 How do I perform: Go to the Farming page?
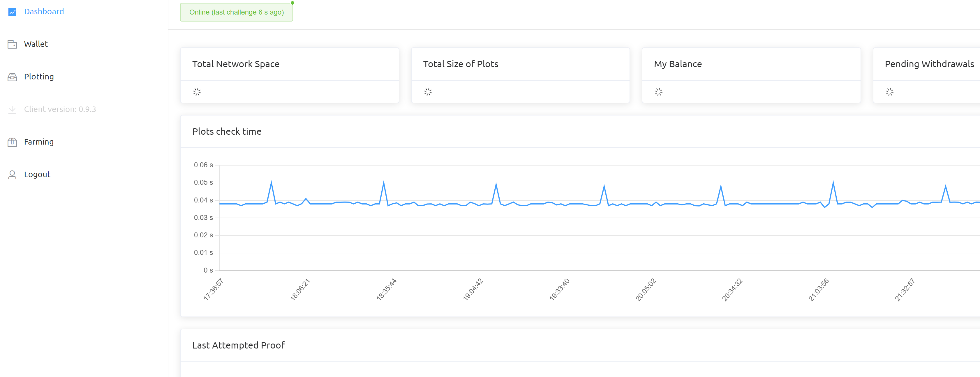pos(39,142)
